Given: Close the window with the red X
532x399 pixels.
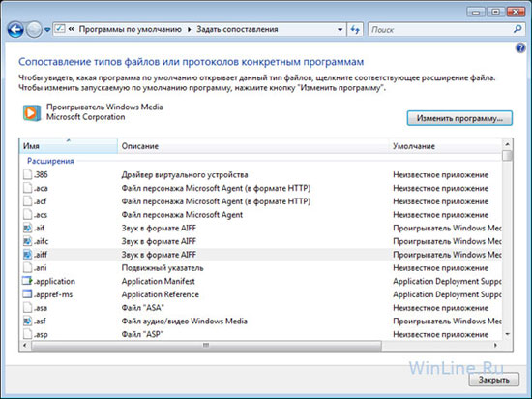Looking at the screenshot, I should 516,13.
